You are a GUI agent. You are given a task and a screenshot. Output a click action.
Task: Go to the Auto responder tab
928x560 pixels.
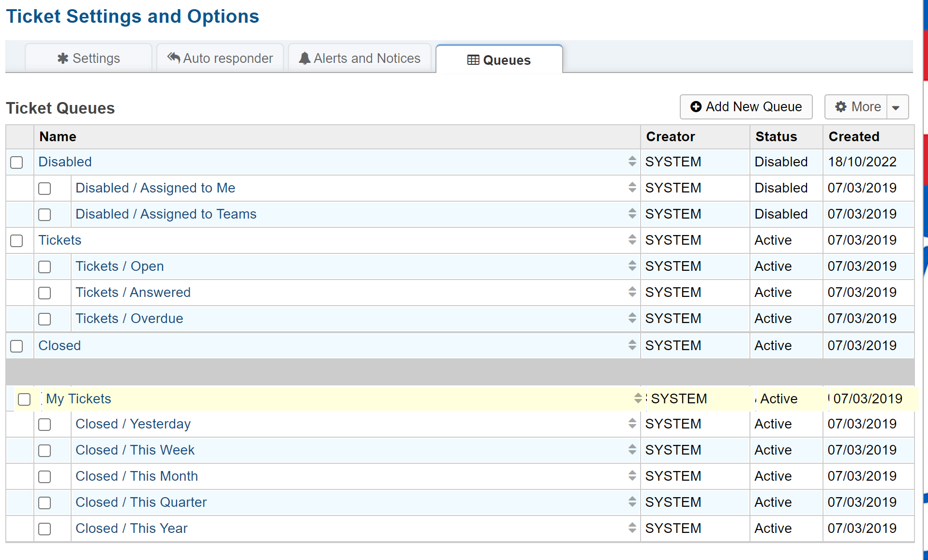[x=220, y=59]
